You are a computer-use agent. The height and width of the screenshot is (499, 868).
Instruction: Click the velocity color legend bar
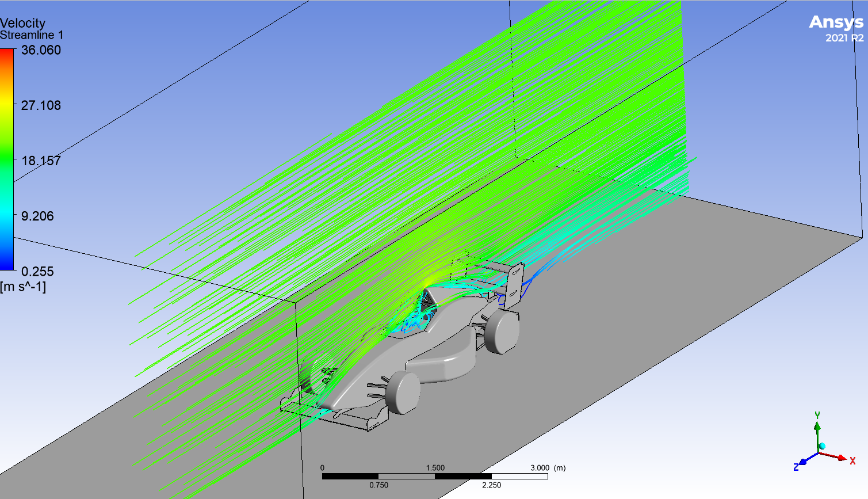point(7,159)
